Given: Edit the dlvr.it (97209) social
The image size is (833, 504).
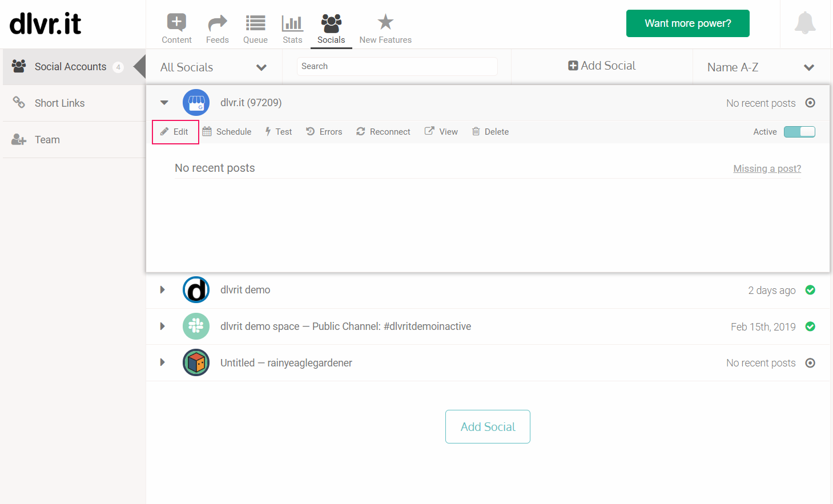Looking at the screenshot, I should (x=175, y=132).
